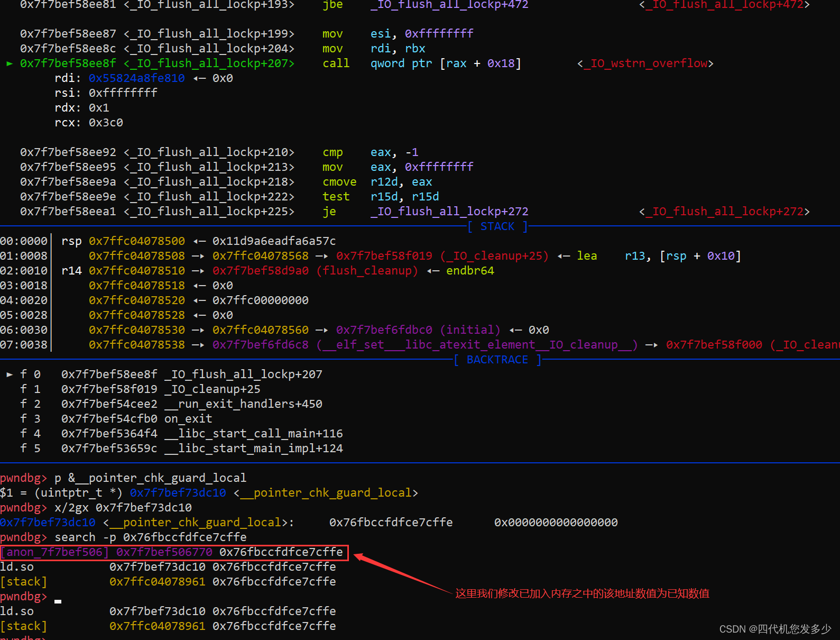Click backtrace frame __run_exit_handlers+450
The width and height of the screenshot is (840, 640).
point(171,404)
